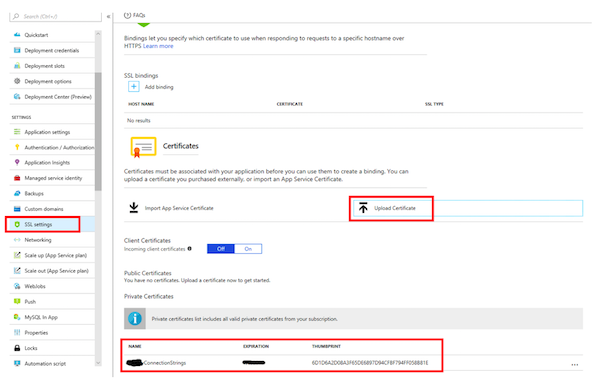
Task: Select the ConnectionStrings private certificate row
Action: (353, 362)
